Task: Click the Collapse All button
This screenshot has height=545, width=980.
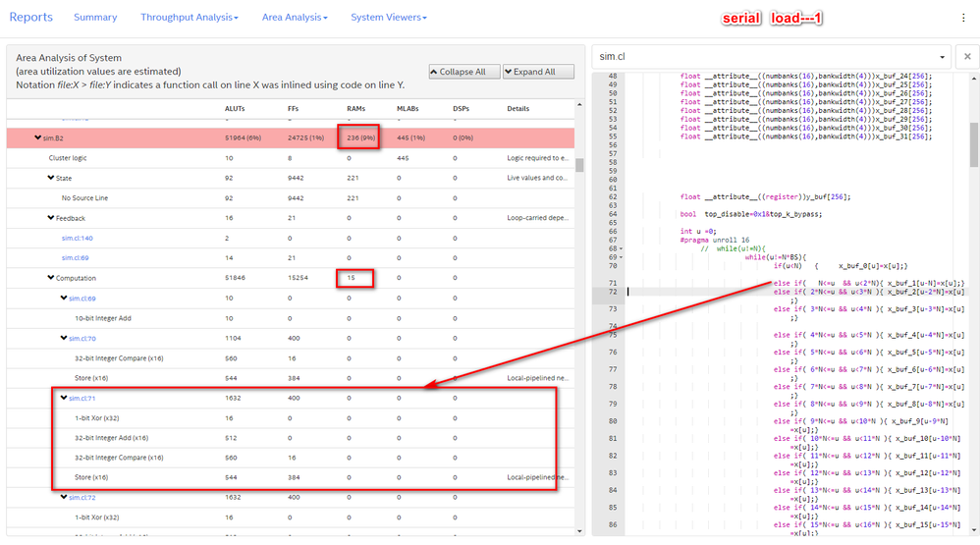Action: click(463, 72)
